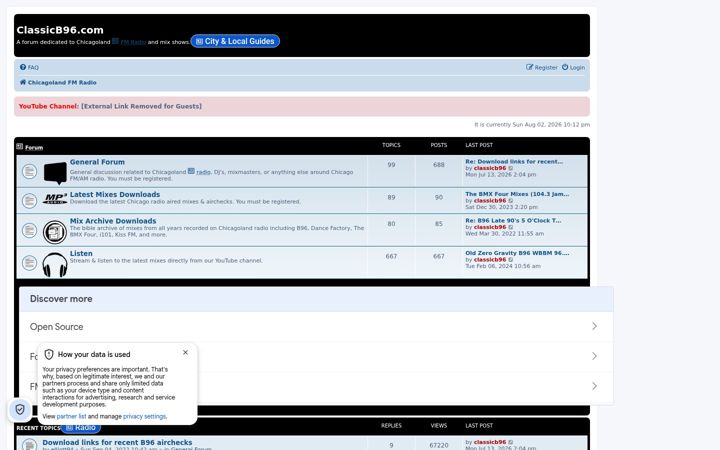
Task: Open the partner list link
Action: (71, 416)
